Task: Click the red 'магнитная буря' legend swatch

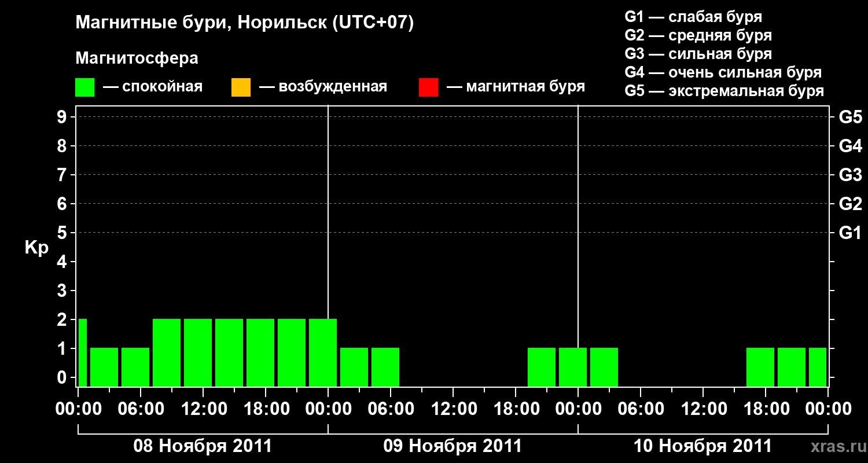Action: tap(428, 87)
